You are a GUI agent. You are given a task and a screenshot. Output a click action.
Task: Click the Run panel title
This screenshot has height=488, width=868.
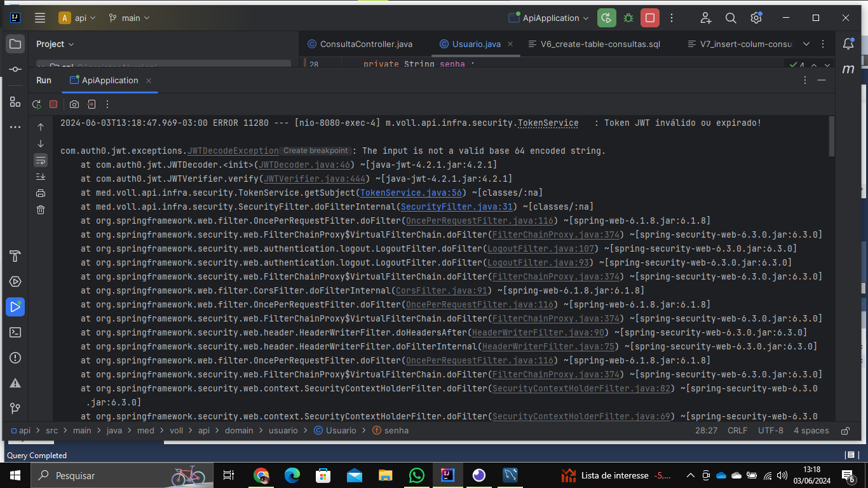[44, 81]
